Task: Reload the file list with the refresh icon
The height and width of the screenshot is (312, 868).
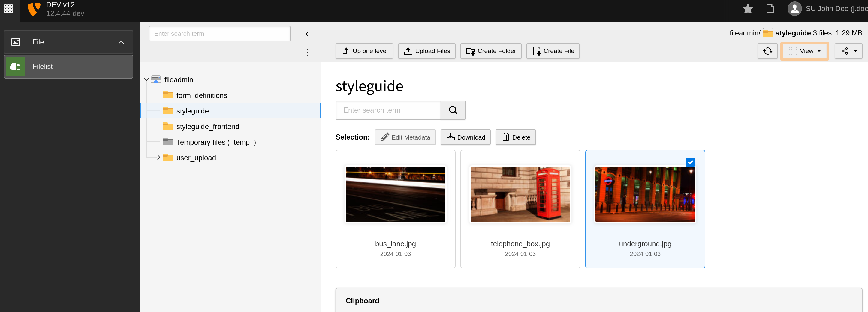Action: point(767,51)
